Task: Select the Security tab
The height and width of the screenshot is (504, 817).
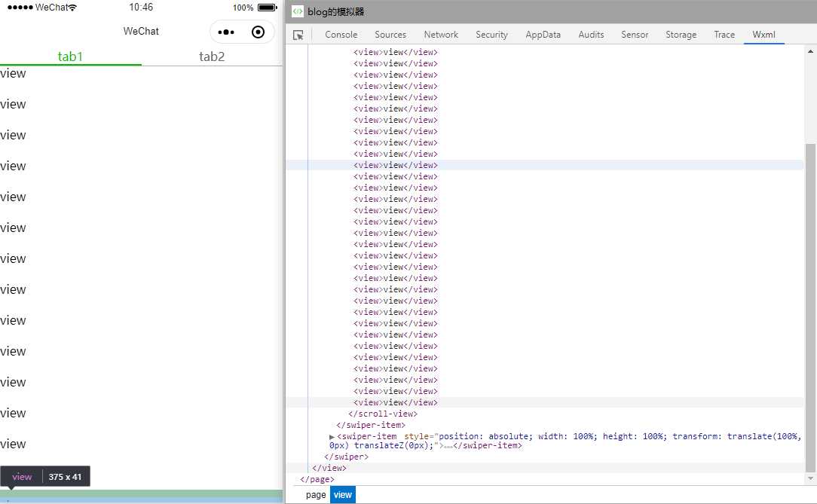Action: click(x=491, y=35)
